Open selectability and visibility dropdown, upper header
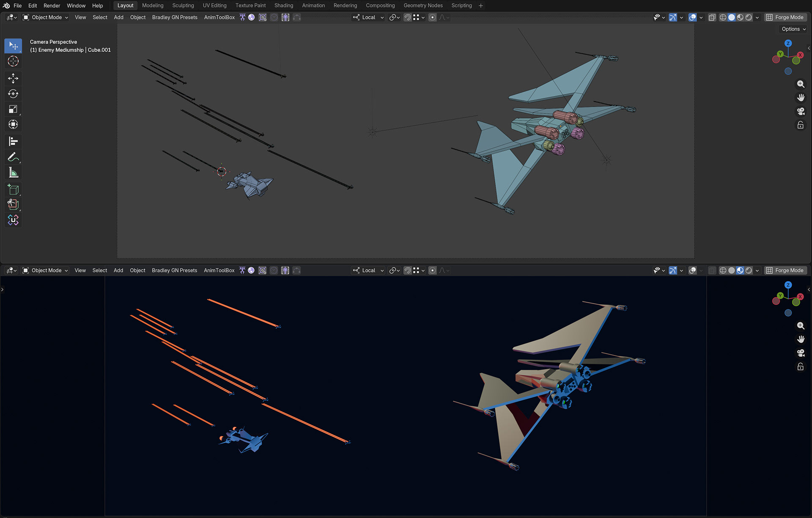This screenshot has width=812, height=518. pos(659,17)
